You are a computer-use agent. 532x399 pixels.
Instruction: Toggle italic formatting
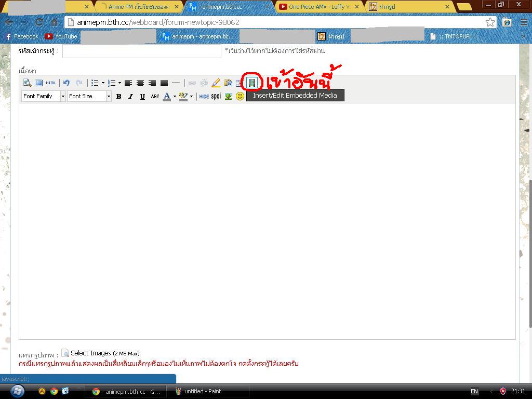click(130, 96)
